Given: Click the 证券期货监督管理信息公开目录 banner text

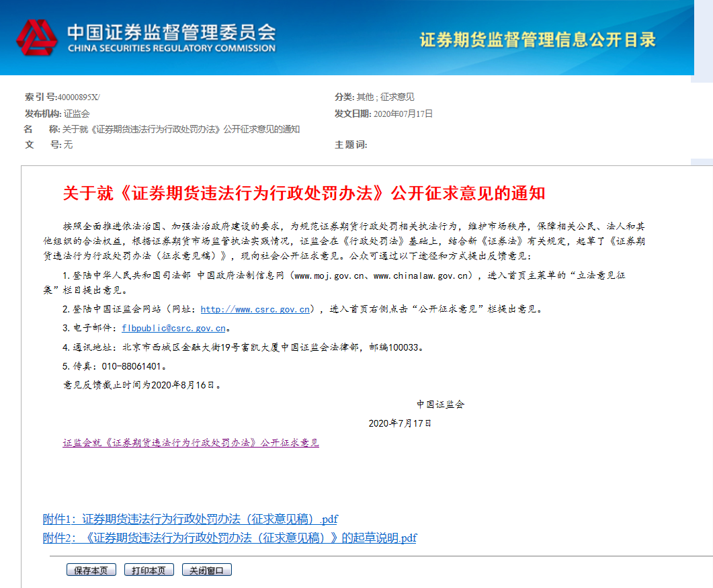Looking at the screenshot, I should 537,39.
